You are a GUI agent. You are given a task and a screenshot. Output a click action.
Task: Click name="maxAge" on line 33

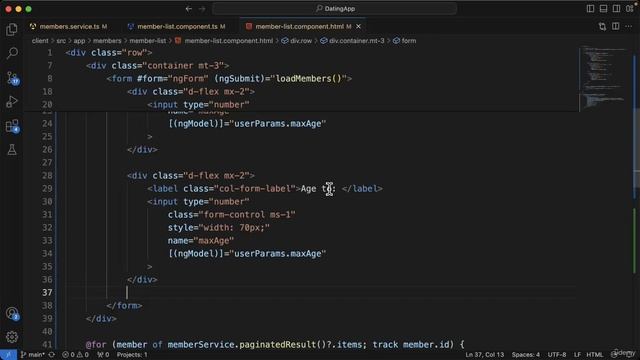(x=201, y=241)
